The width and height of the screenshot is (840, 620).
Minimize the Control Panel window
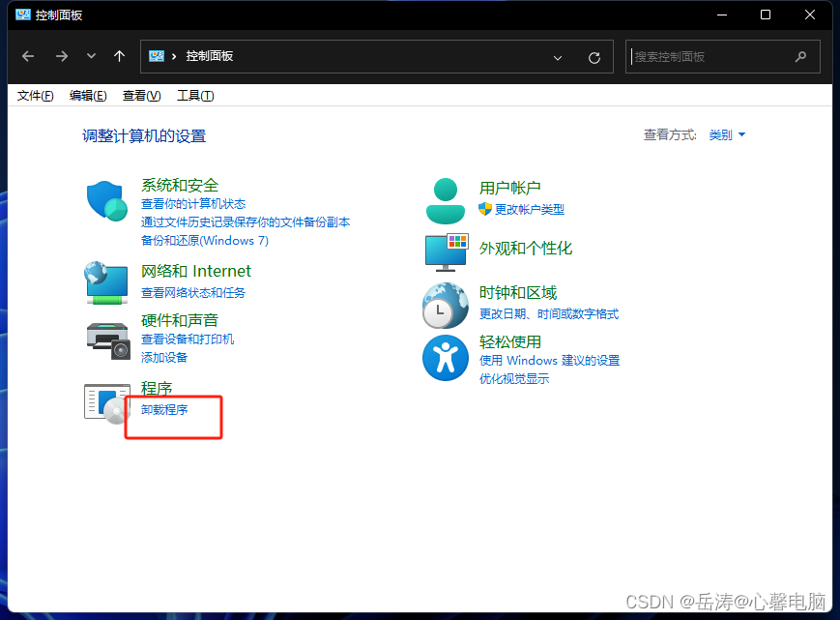[x=722, y=15]
